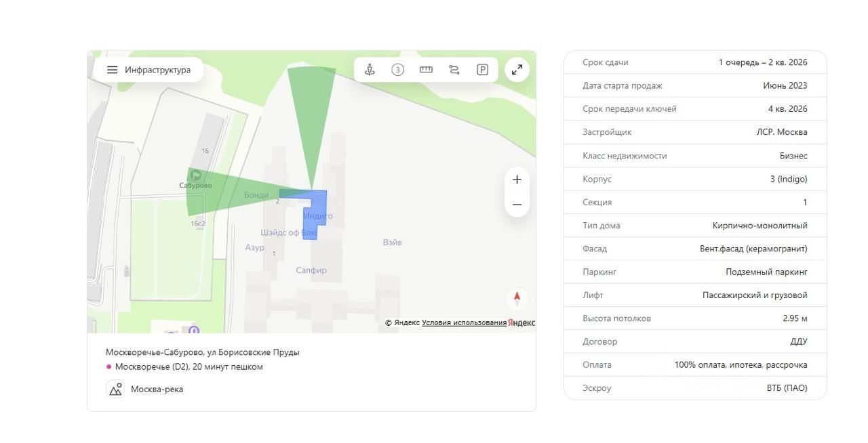Click the 1Б building number on map
The height and width of the screenshot is (443, 868).
205,151
